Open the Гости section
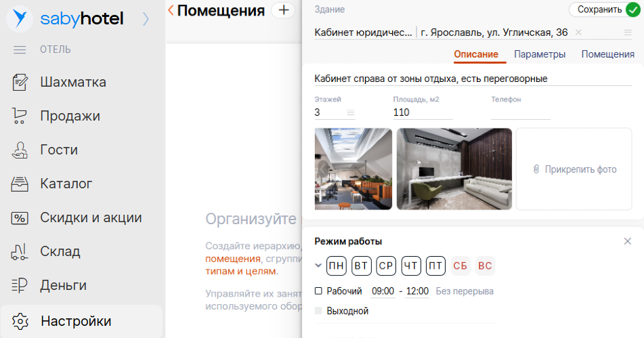This screenshot has height=338, width=644. [x=59, y=150]
